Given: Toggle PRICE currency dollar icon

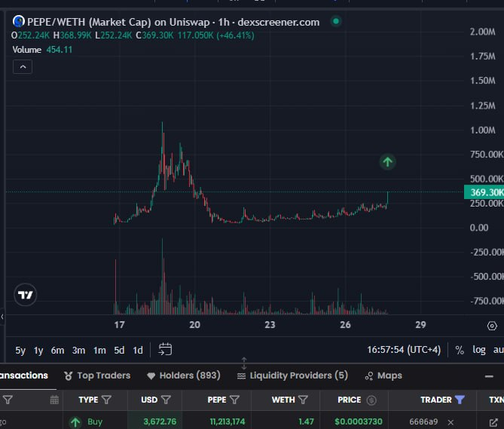Looking at the screenshot, I should (x=371, y=400).
